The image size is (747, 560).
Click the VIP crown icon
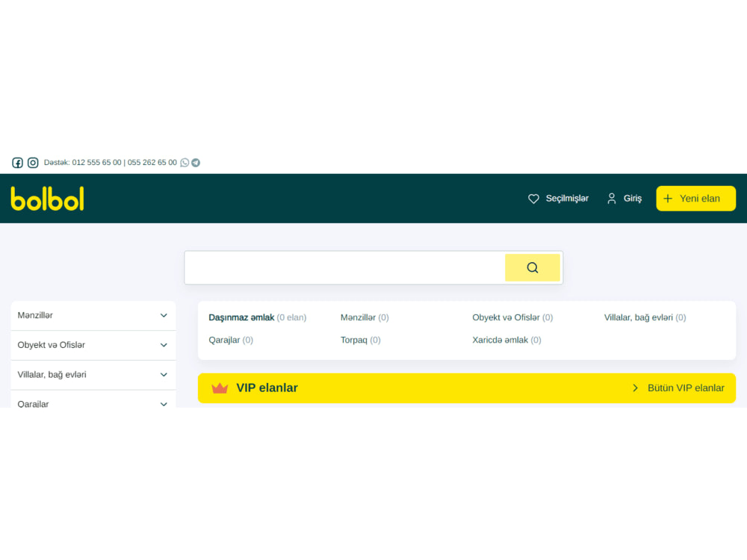[220, 388]
